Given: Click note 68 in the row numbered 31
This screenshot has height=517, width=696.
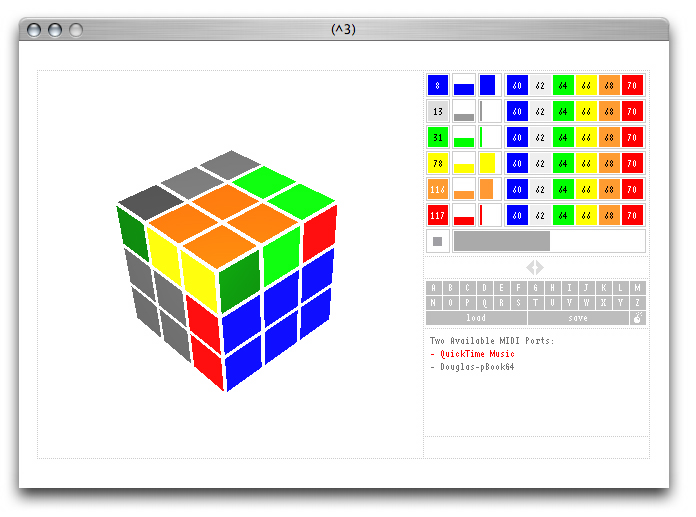Looking at the screenshot, I should coord(609,138).
